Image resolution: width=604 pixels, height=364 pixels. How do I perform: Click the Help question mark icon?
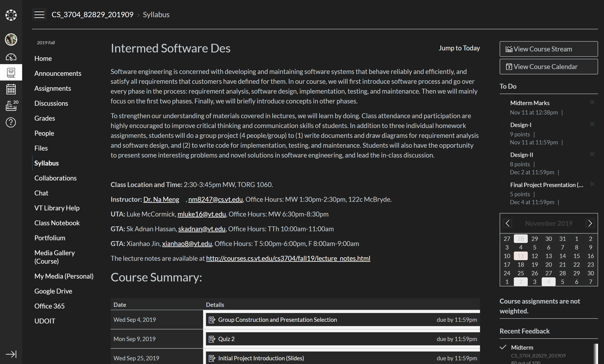point(11,122)
